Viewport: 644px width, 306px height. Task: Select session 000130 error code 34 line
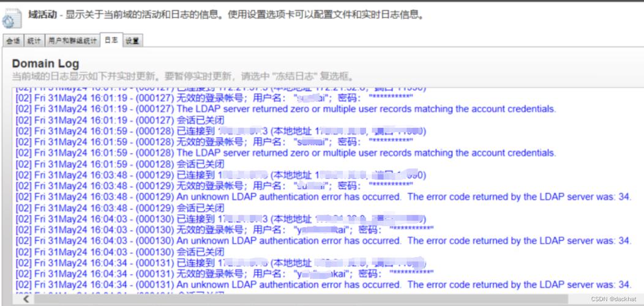pos(323,241)
